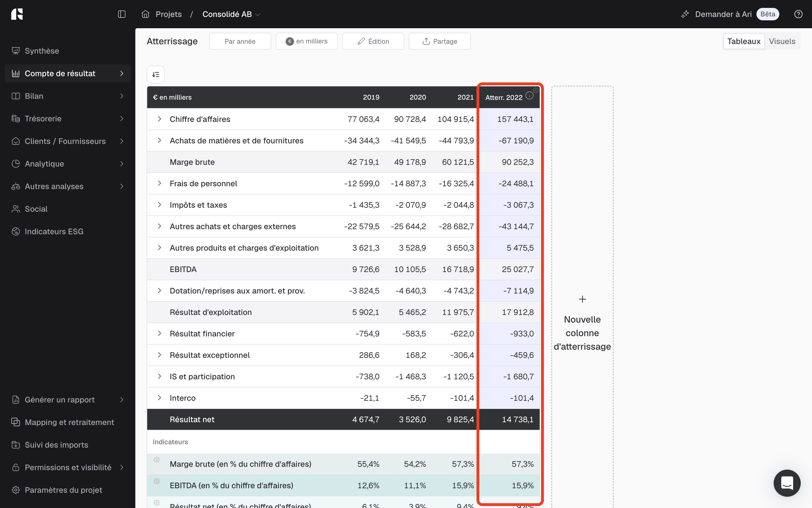The image size is (812, 508).
Task: Expand the IS et participation row
Action: click(159, 376)
